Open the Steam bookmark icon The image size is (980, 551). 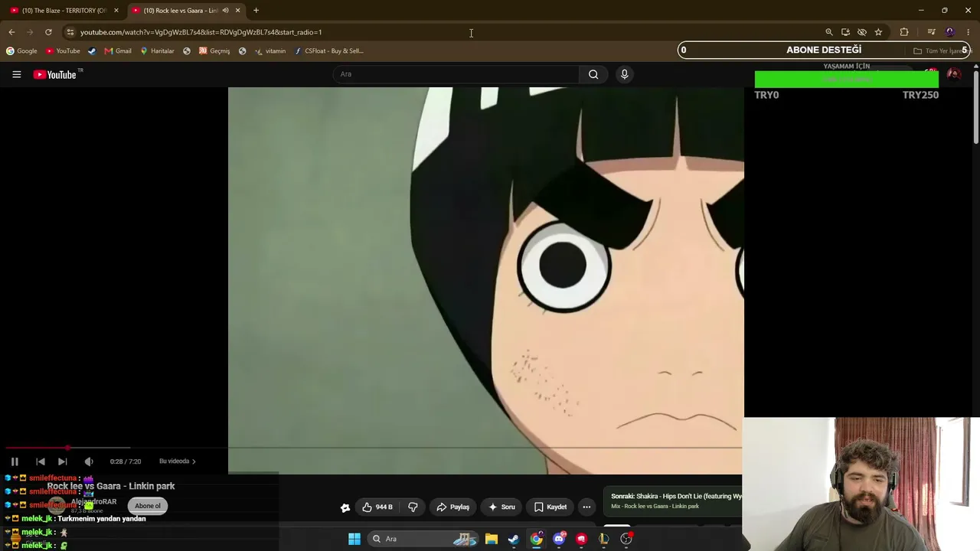click(92, 51)
